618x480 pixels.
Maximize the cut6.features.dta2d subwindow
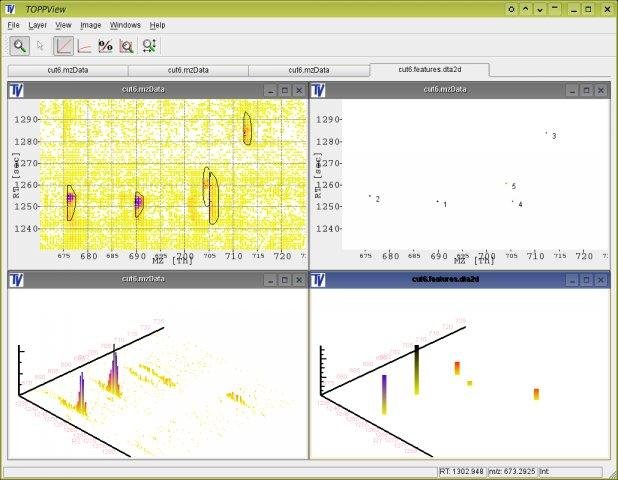tap(586, 280)
